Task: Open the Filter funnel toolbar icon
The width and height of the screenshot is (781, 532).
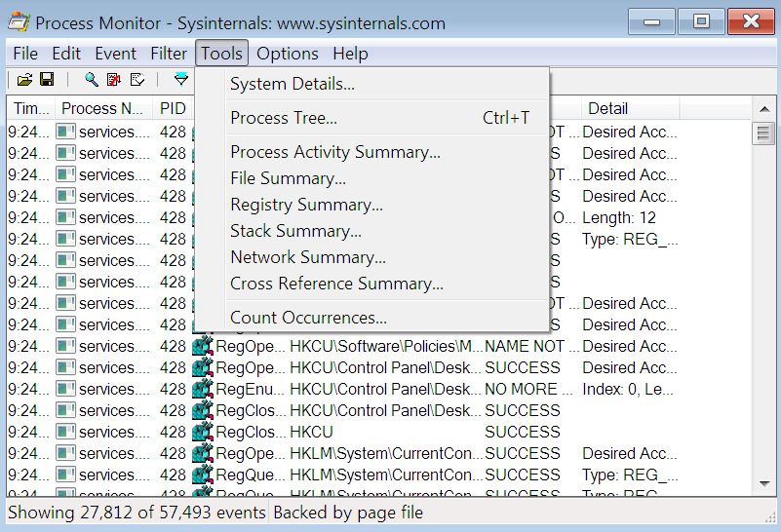Action: tap(181, 79)
